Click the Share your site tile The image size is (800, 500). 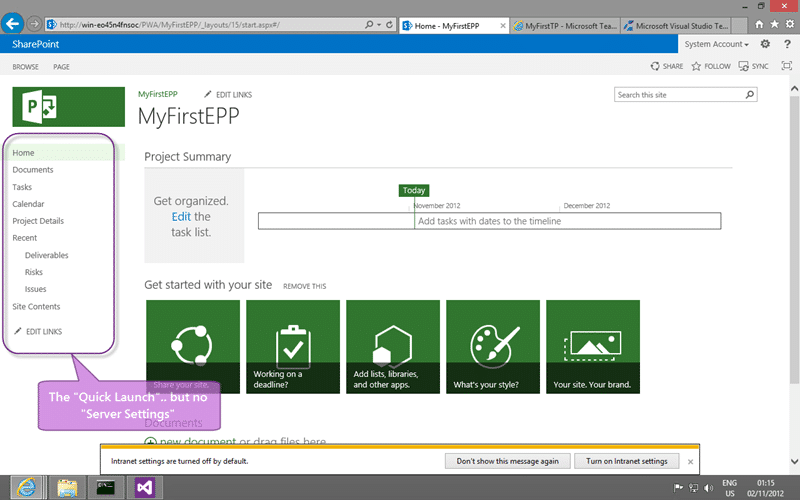point(193,347)
